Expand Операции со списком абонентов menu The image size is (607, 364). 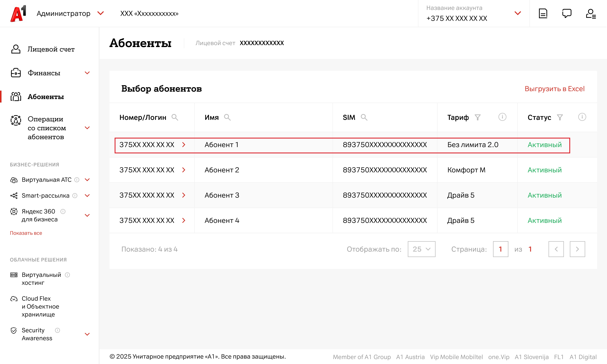pos(87,128)
